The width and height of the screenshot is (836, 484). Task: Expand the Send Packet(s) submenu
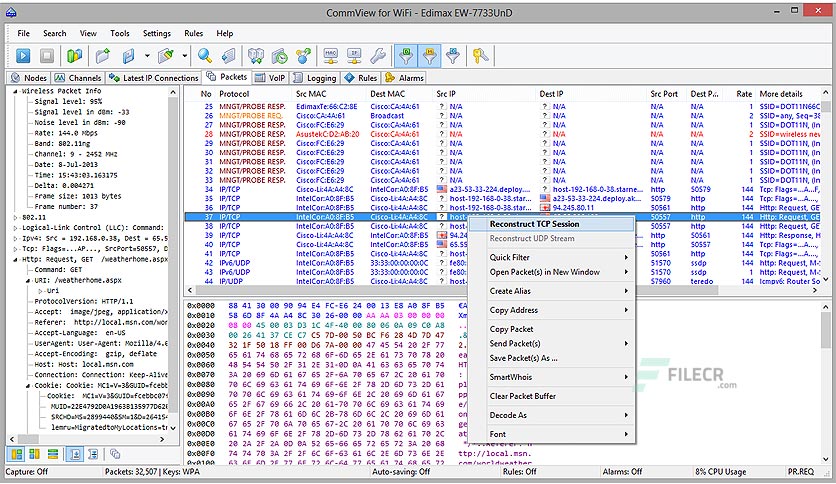[551, 344]
